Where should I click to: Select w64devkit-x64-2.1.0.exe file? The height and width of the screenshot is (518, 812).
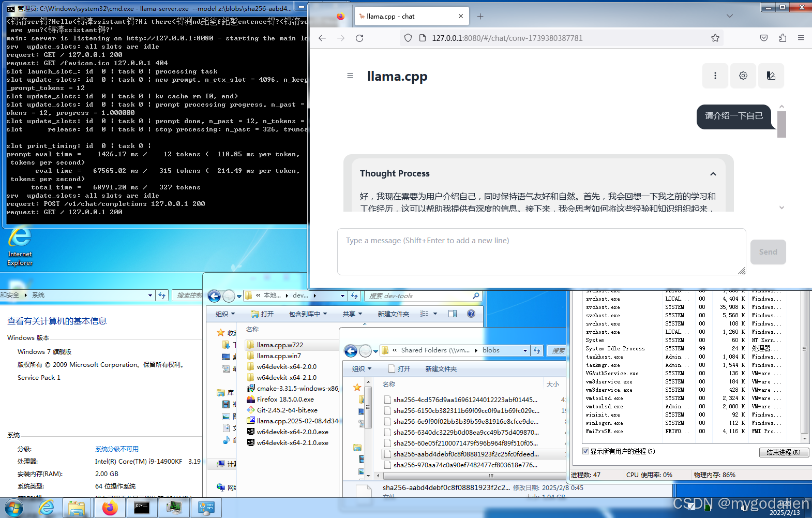click(292, 442)
